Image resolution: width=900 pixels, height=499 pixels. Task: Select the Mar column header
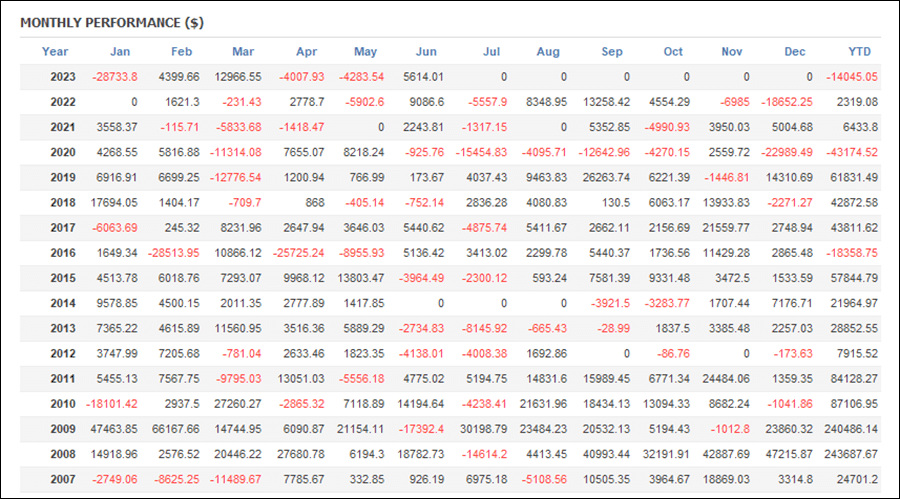pyautogui.click(x=243, y=52)
